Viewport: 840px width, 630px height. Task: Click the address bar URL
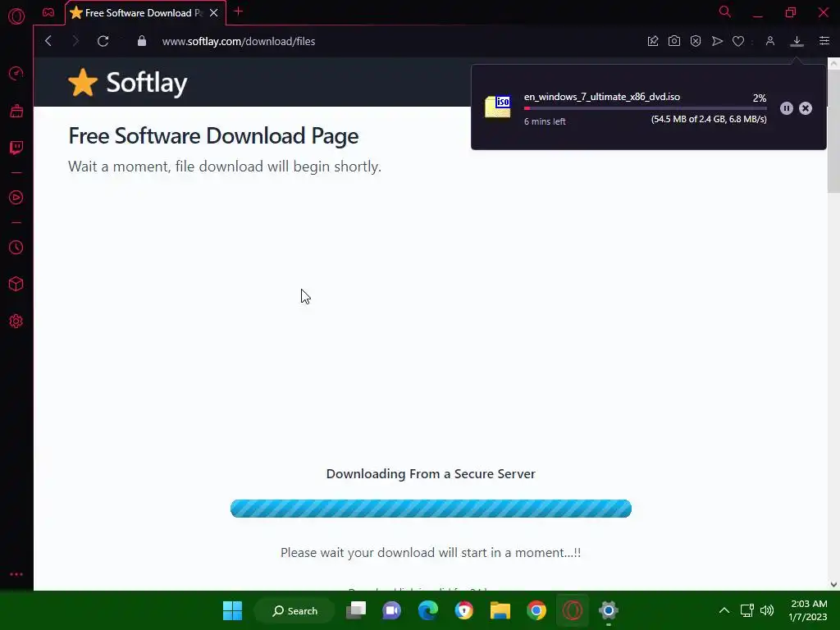pyautogui.click(x=239, y=41)
